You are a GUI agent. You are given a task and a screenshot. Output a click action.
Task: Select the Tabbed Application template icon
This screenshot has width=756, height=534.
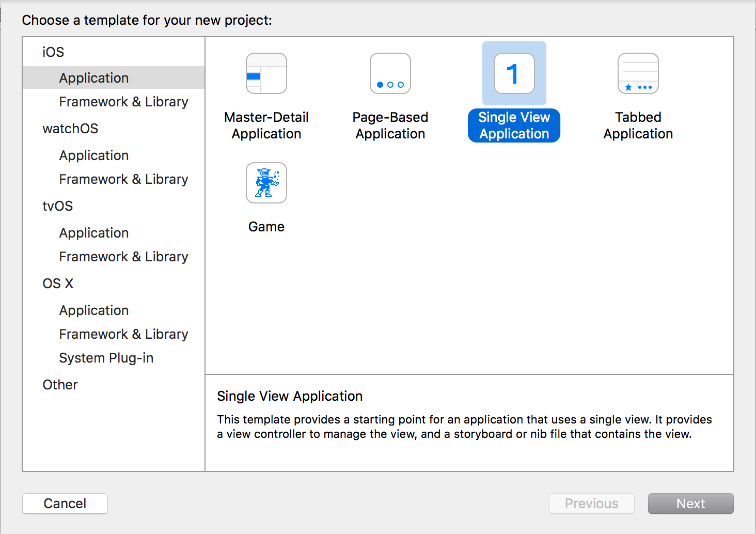point(638,73)
